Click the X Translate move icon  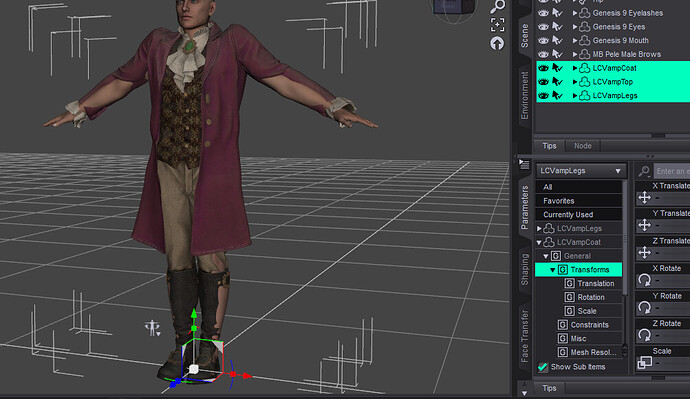(x=644, y=198)
